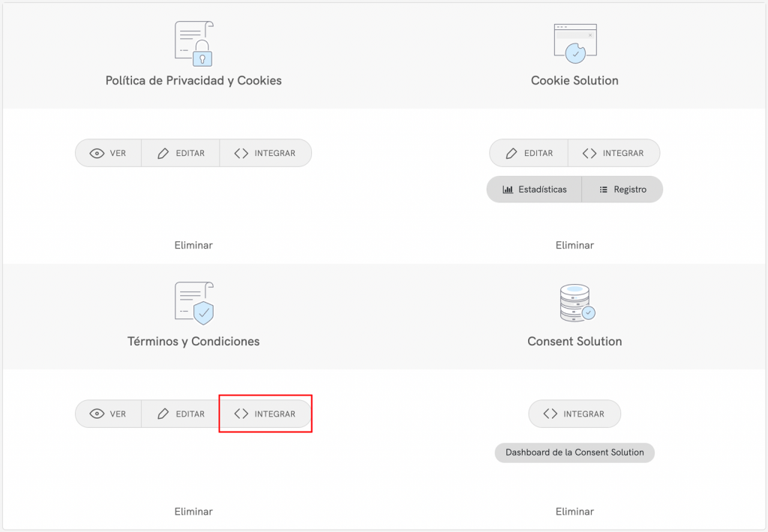Open Dashboard de la Consent Solution
The height and width of the screenshot is (532, 768).
pyautogui.click(x=574, y=453)
